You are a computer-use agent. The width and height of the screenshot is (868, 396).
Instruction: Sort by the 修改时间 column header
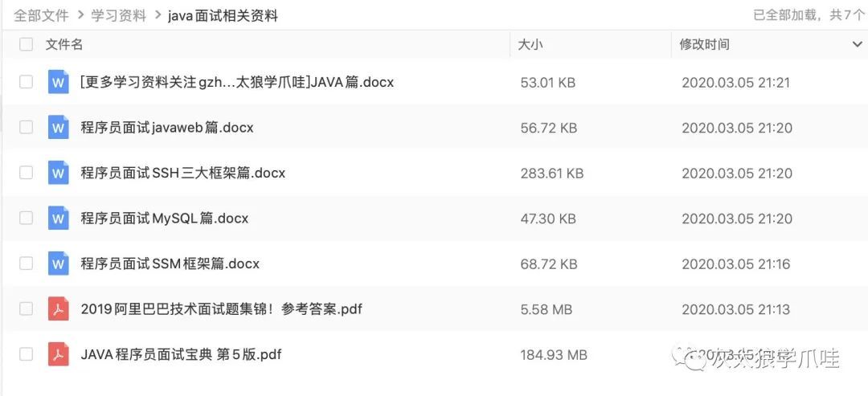[704, 45]
